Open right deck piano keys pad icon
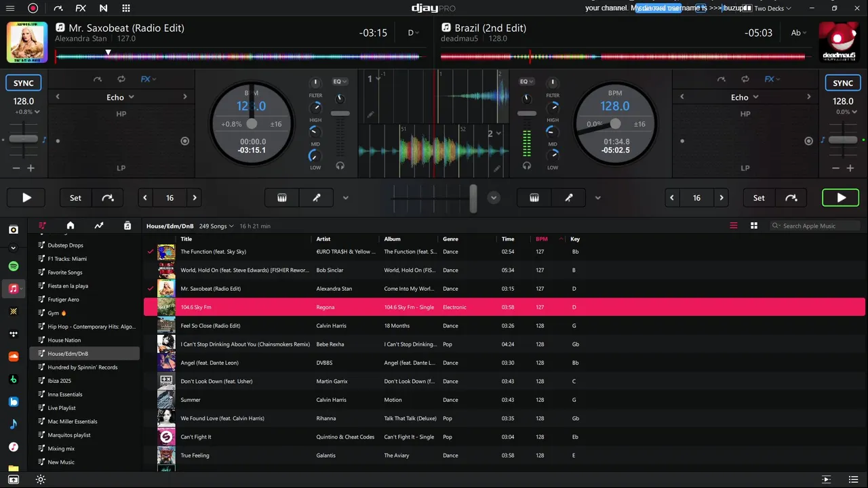 tap(534, 198)
